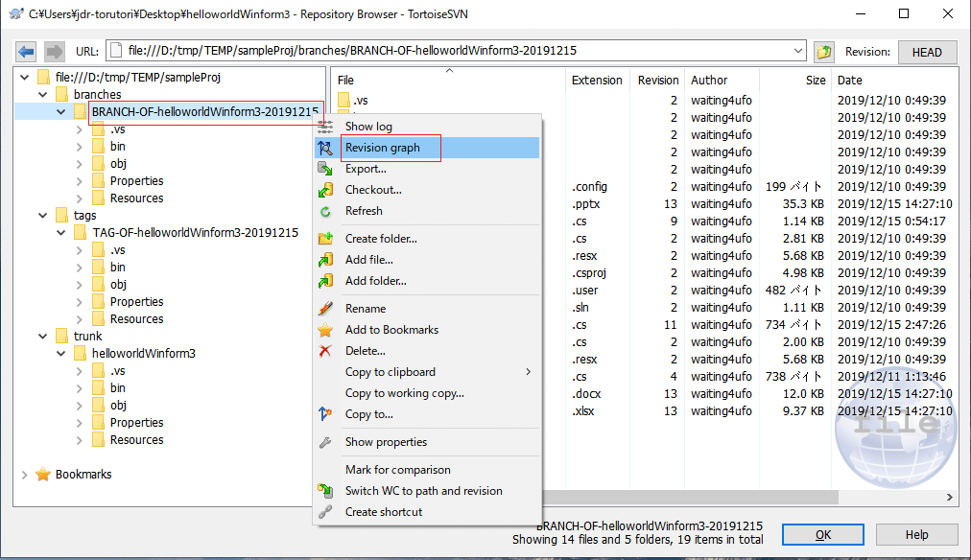Click the Show log menu icon
Screen dimensions: 971x560
[325, 127]
